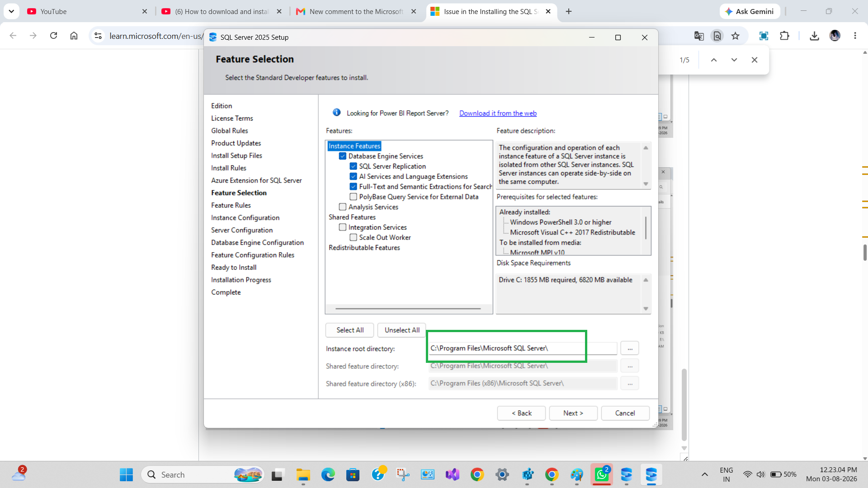The width and height of the screenshot is (868, 488).
Task: Select Instance Features tree node
Action: pos(354,146)
